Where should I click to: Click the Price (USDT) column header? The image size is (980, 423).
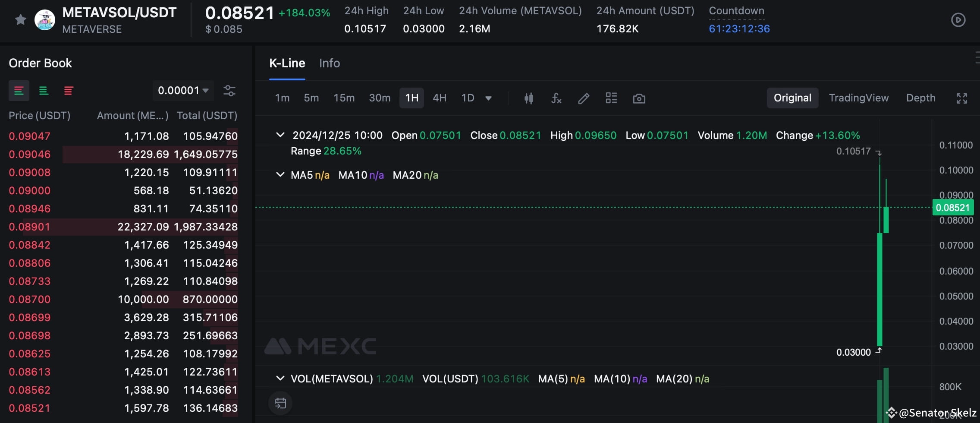coord(40,116)
